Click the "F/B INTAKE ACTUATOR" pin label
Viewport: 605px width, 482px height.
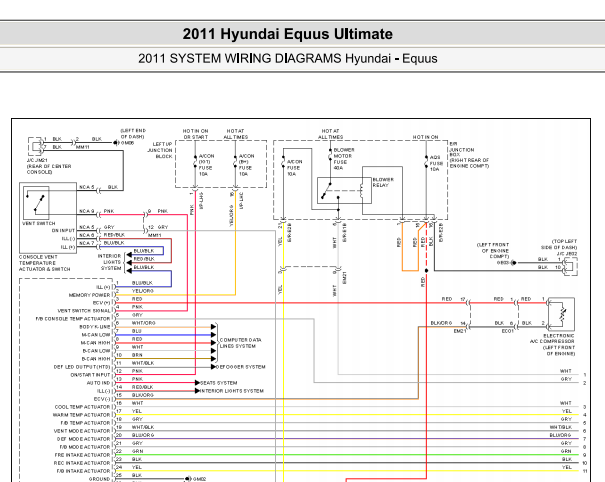[x=83, y=471]
